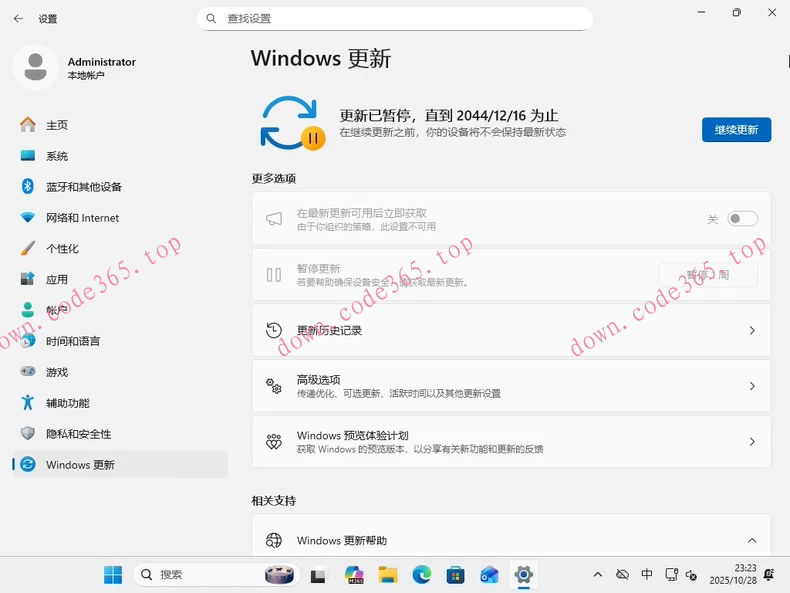Open File Explorer from taskbar
Viewport: 790px width, 593px height.
[x=388, y=574]
